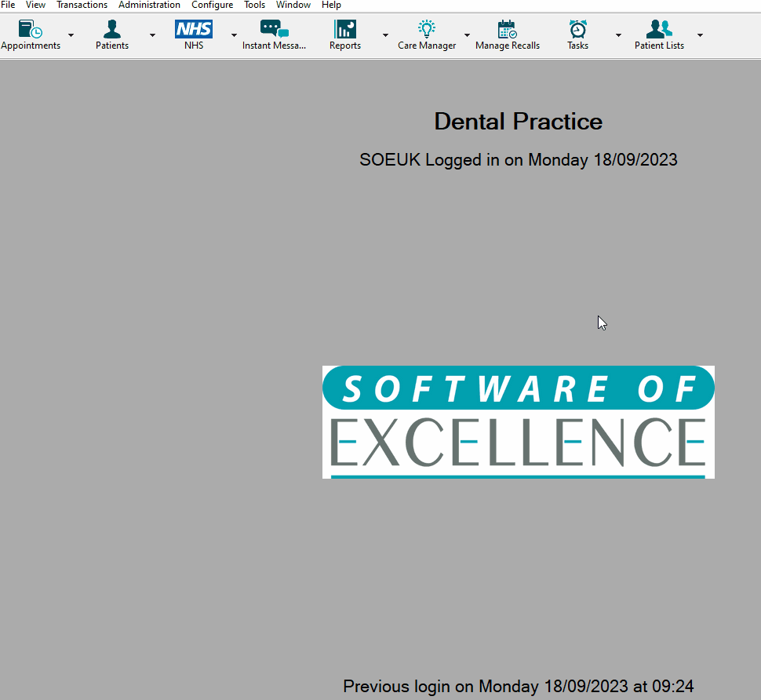Screen dimensions: 761x700
Task: Open Manage Recalls calendar icon
Action: pyautogui.click(x=507, y=29)
